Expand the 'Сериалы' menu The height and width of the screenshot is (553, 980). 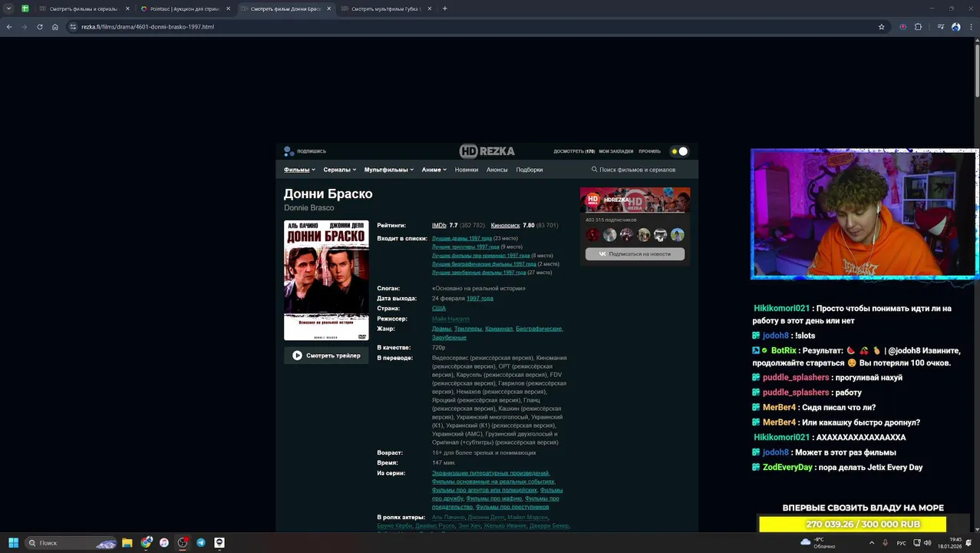(339, 170)
